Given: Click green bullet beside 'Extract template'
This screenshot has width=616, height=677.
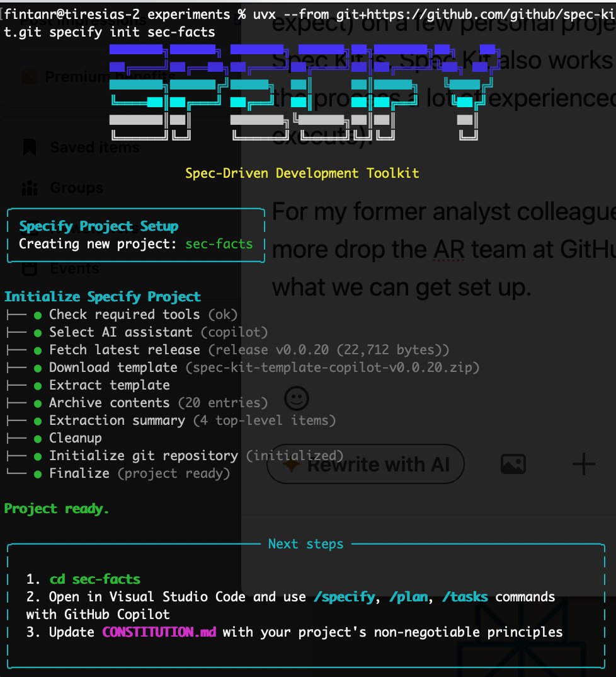Looking at the screenshot, I should pos(38,386).
